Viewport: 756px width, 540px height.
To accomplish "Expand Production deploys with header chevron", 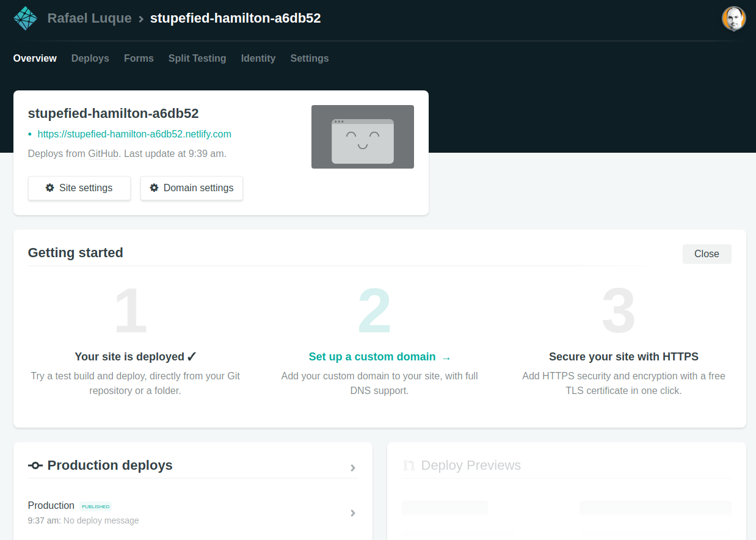I will pyautogui.click(x=353, y=468).
